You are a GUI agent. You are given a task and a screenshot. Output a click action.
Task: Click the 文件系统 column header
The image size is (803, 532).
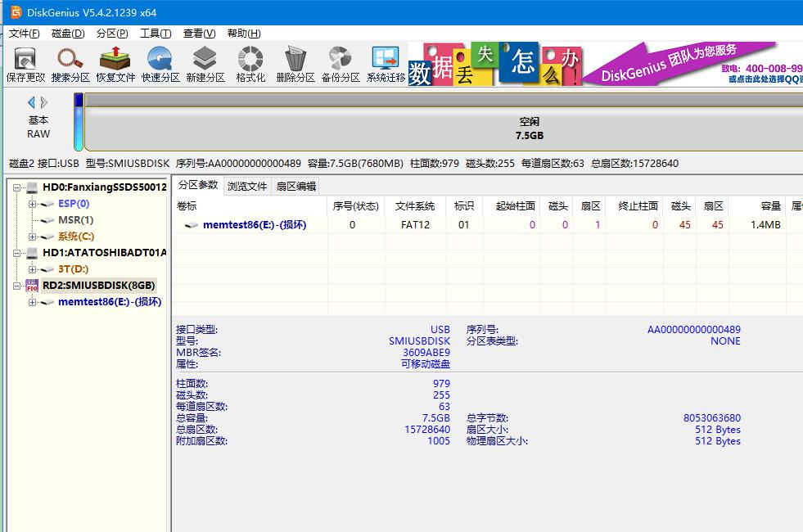pos(415,205)
